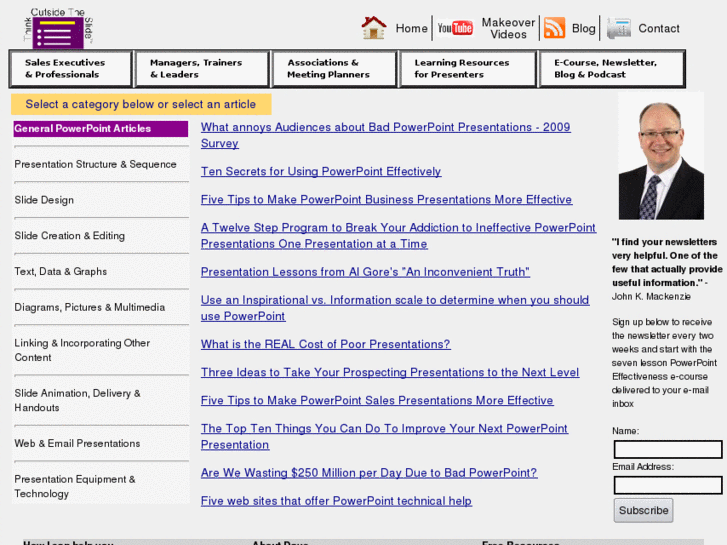
Task: Click the telephone Contact icon
Action: 619,28
